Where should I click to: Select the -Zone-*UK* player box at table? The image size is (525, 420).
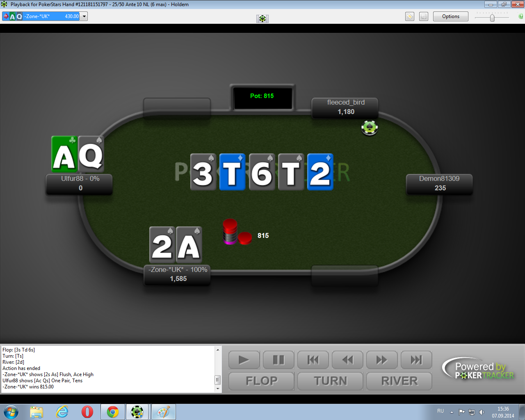coord(177,275)
